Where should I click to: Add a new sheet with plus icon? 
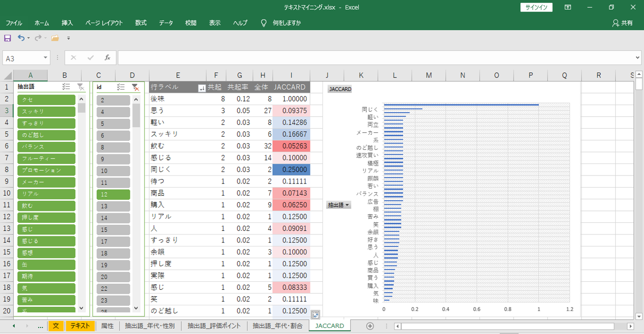pos(370,326)
